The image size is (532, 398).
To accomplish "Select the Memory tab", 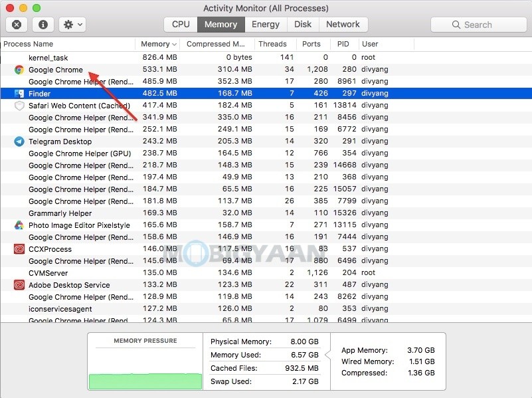I will coord(221,25).
